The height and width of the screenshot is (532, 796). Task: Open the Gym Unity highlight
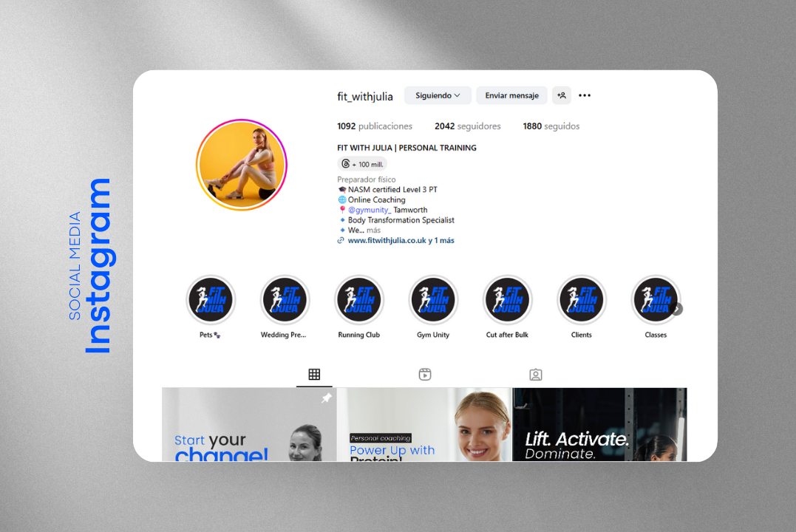(x=433, y=300)
